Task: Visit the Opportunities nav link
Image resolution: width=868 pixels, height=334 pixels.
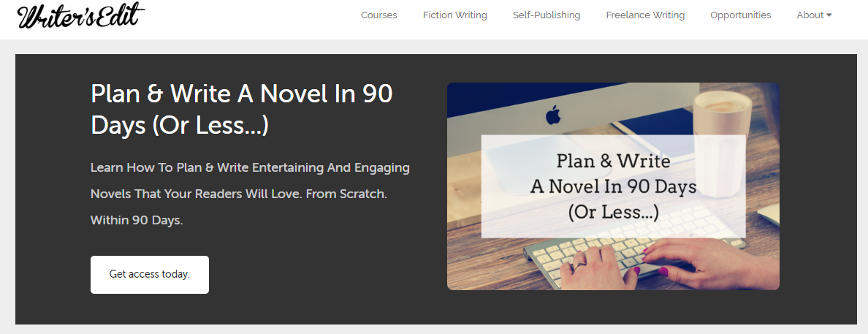Action: 741,15
